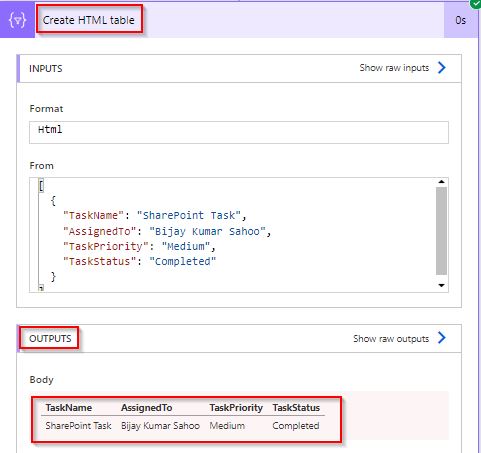Click the From label

pyautogui.click(x=41, y=166)
